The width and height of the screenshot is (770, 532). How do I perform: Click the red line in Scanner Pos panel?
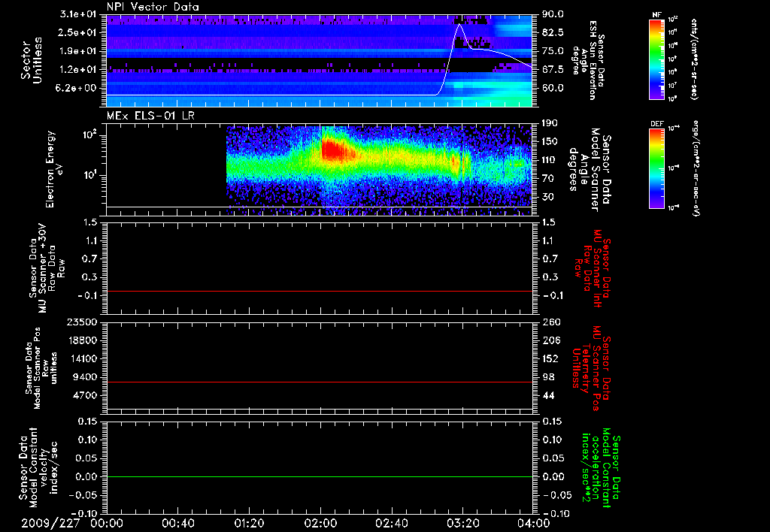click(320, 382)
